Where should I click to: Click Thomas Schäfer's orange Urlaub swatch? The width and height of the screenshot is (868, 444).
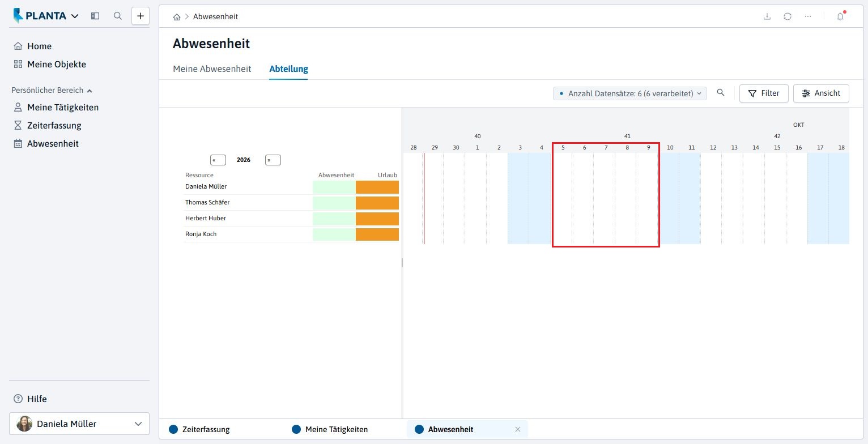[x=377, y=203]
